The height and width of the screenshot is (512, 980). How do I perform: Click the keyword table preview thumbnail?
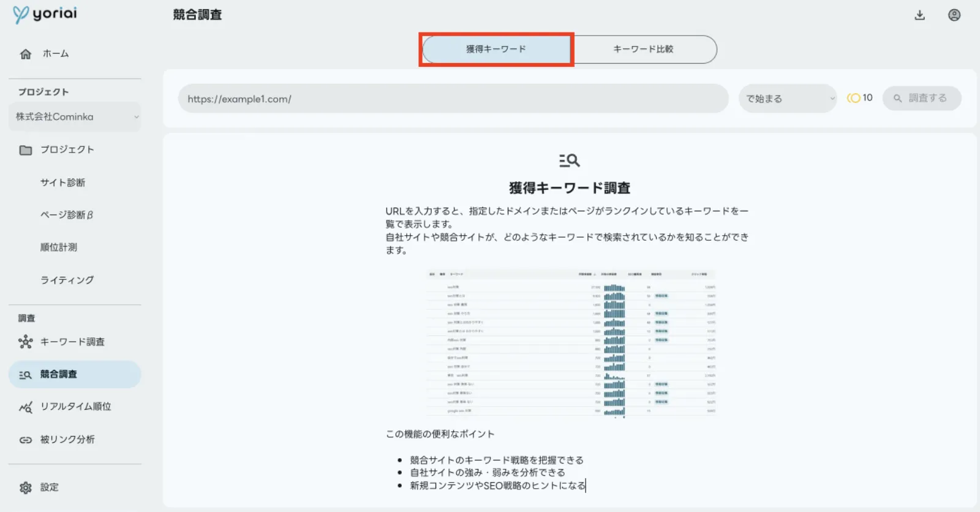click(571, 344)
